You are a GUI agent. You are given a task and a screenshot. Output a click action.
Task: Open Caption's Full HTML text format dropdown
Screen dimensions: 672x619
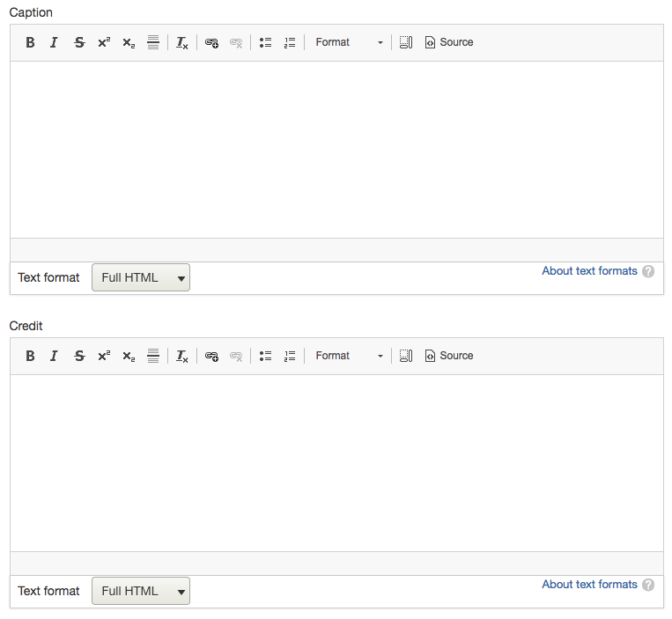[x=141, y=277]
